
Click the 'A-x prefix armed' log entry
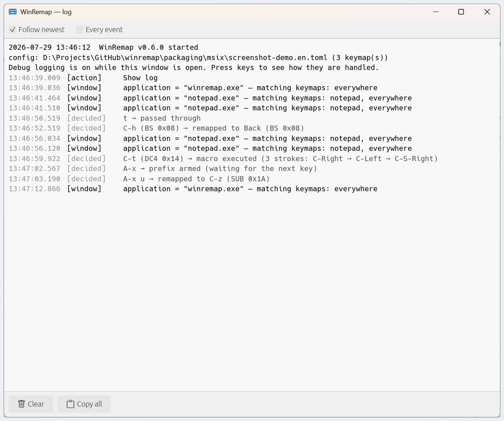[x=163, y=169]
